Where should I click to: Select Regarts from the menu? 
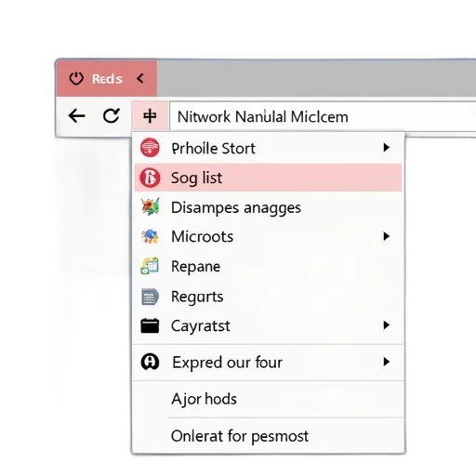click(269, 297)
